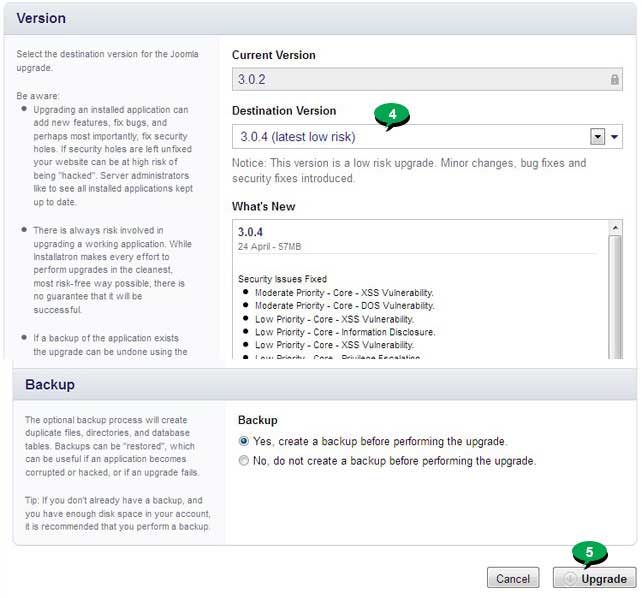
Task: Click the Version section header
Action: 320,19
